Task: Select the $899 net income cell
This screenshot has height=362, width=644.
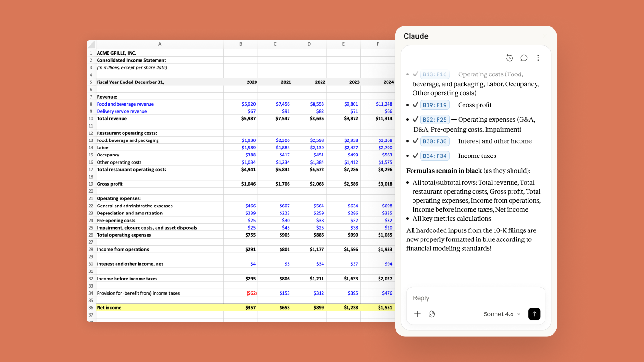Action: point(309,307)
